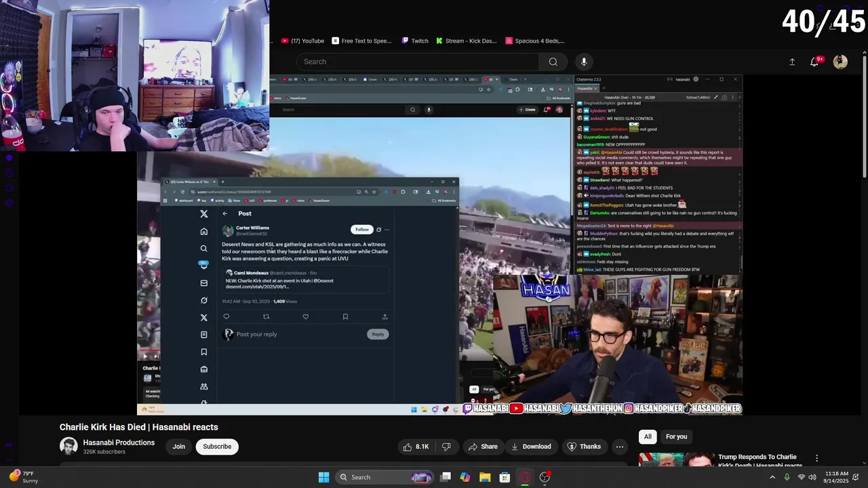
Task: Open File Explorer from the taskbar
Action: pos(485,477)
